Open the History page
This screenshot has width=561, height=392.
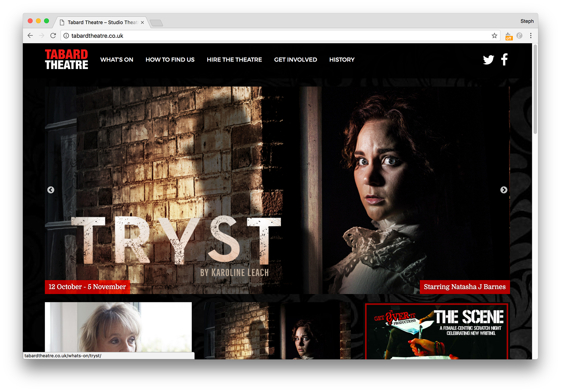[342, 60]
